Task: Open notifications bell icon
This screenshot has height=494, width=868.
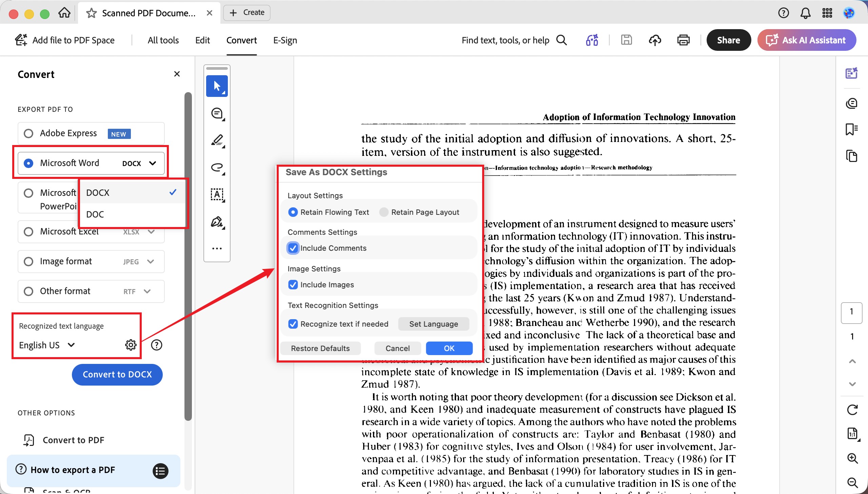Action: point(806,13)
